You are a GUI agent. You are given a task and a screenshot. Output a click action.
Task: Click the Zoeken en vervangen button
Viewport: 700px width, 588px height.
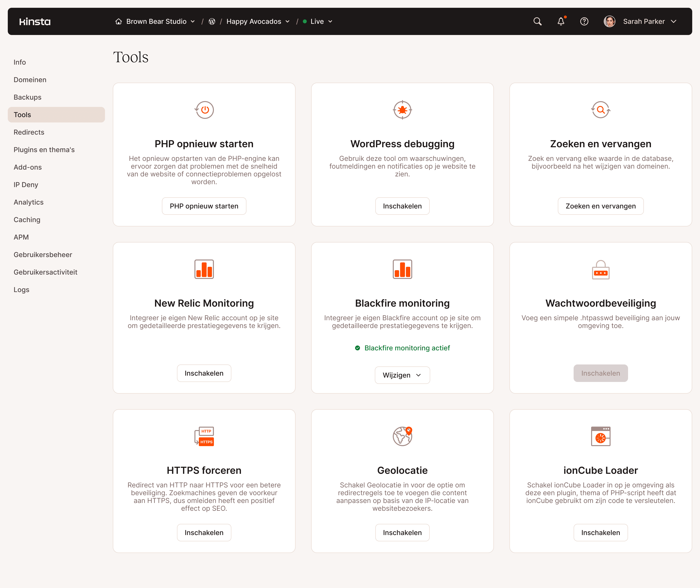tap(600, 206)
